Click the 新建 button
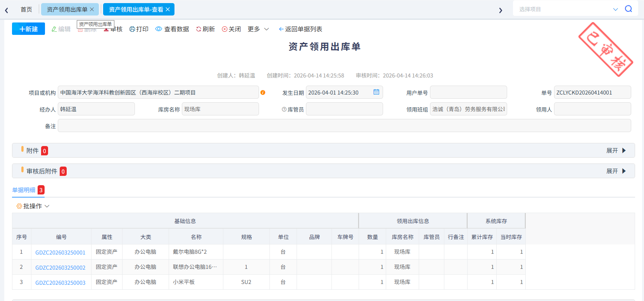Viewport: 644px width, 301px height. [28, 29]
